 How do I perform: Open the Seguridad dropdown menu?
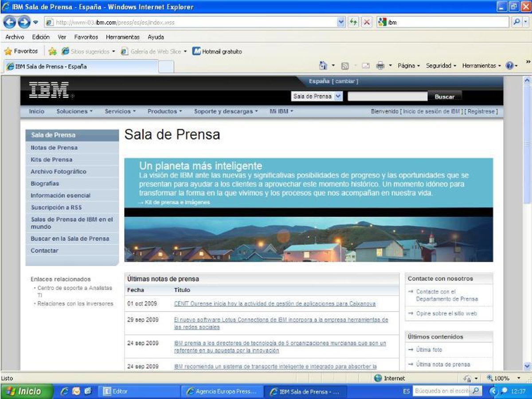[441, 66]
